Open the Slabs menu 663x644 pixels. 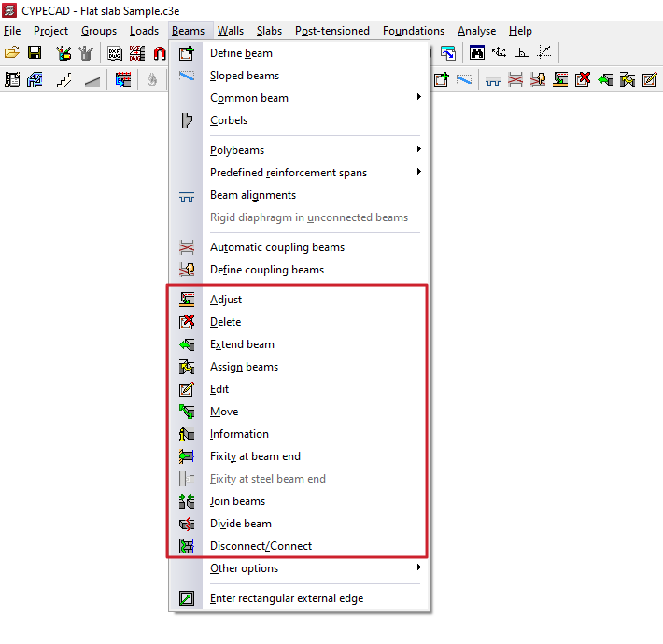[269, 31]
